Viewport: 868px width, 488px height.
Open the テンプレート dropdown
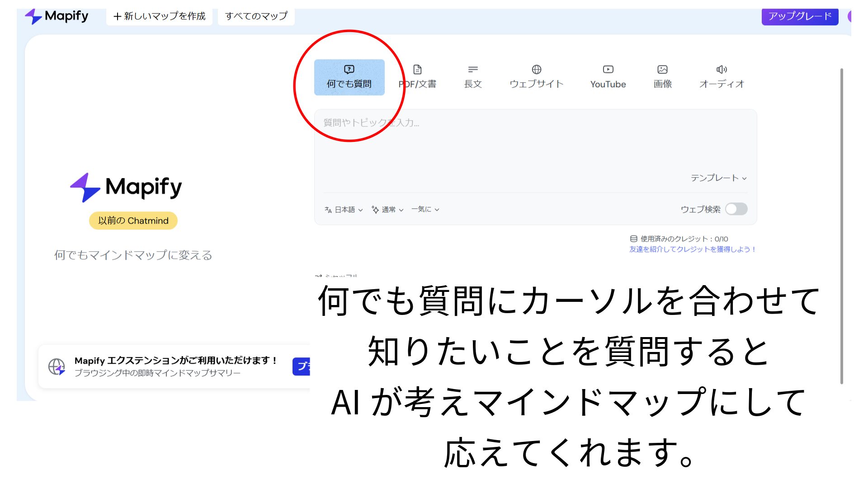[720, 178]
